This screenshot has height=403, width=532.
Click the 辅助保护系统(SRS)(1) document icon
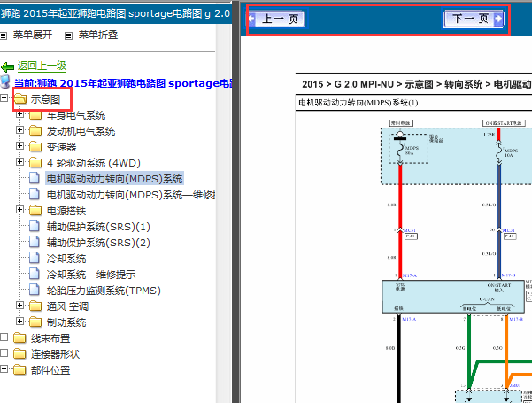(35, 226)
